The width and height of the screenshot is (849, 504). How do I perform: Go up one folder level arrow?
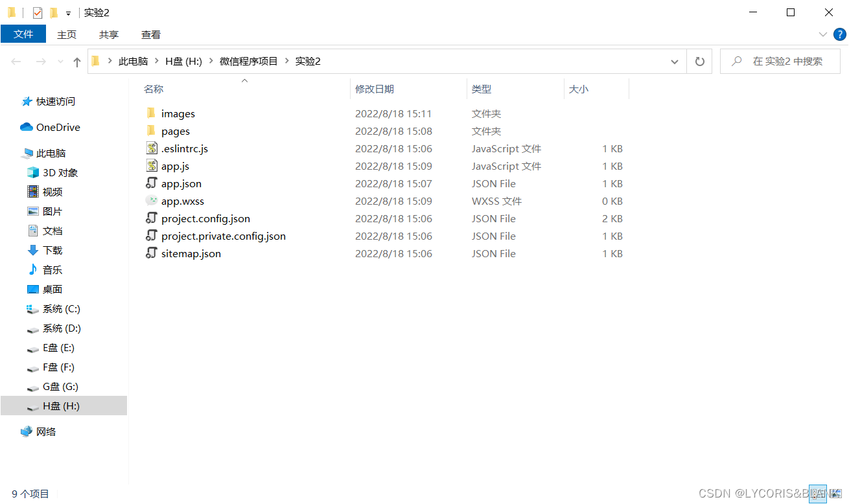pos(77,62)
